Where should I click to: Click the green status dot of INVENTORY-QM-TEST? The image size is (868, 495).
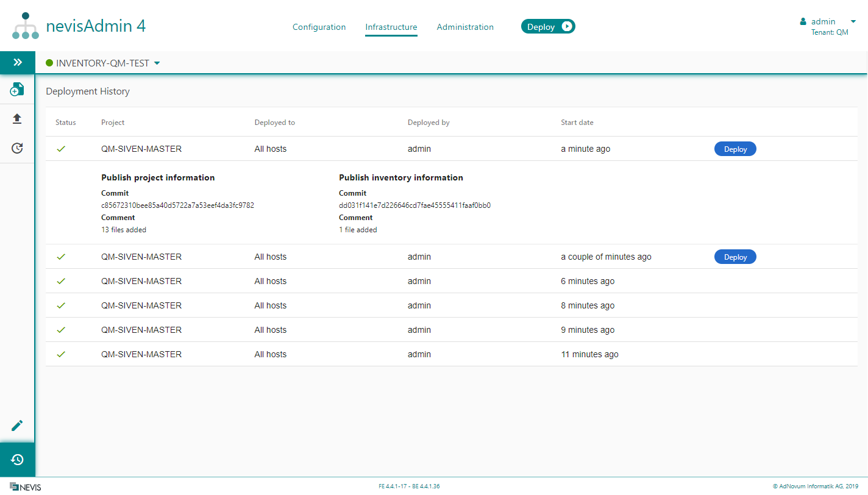tap(49, 63)
